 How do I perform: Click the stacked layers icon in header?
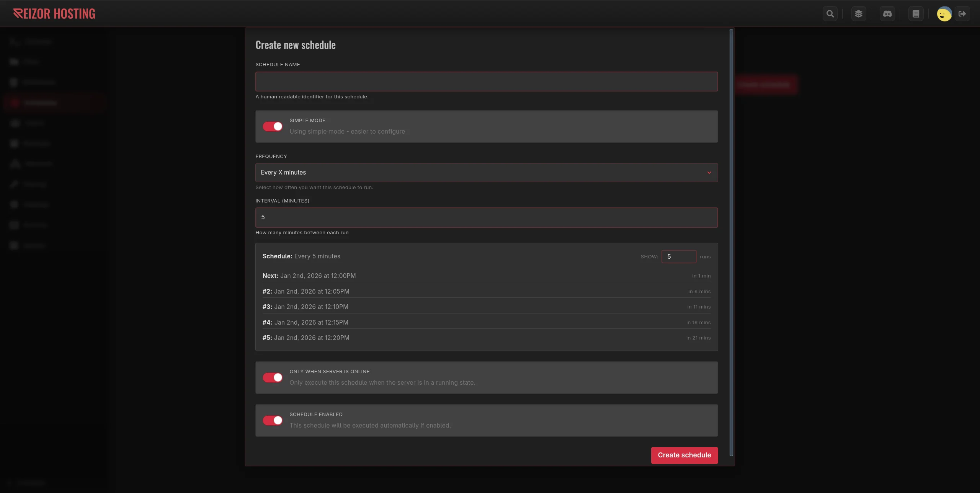click(859, 14)
